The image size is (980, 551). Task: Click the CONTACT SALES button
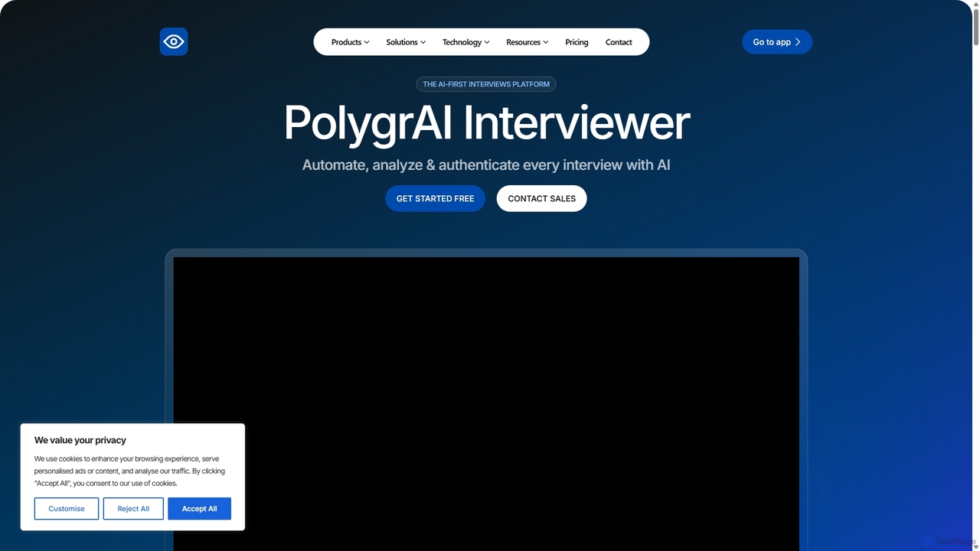541,198
